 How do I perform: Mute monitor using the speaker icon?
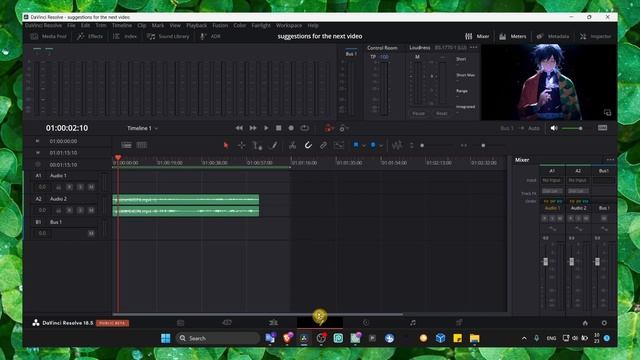554,128
